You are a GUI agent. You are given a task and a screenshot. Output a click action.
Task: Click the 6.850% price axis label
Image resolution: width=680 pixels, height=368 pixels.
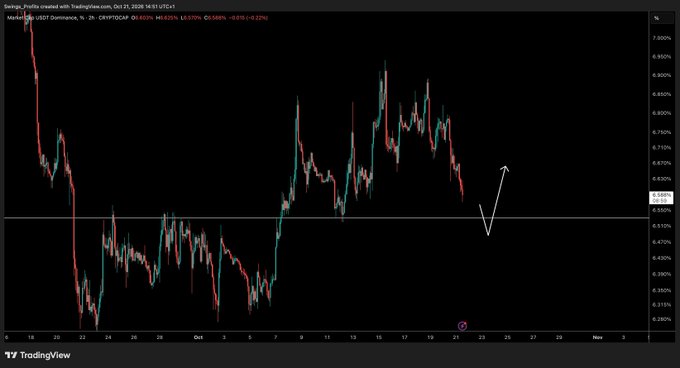662,94
